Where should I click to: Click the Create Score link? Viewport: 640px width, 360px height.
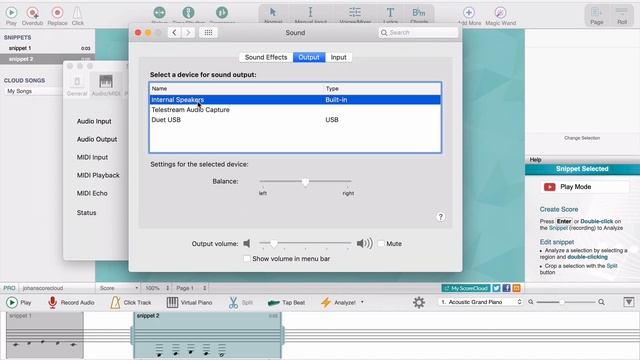pyautogui.click(x=559, y=209)
